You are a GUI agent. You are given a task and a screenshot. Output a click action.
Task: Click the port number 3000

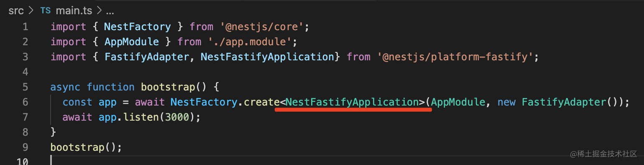click(177, 117)
